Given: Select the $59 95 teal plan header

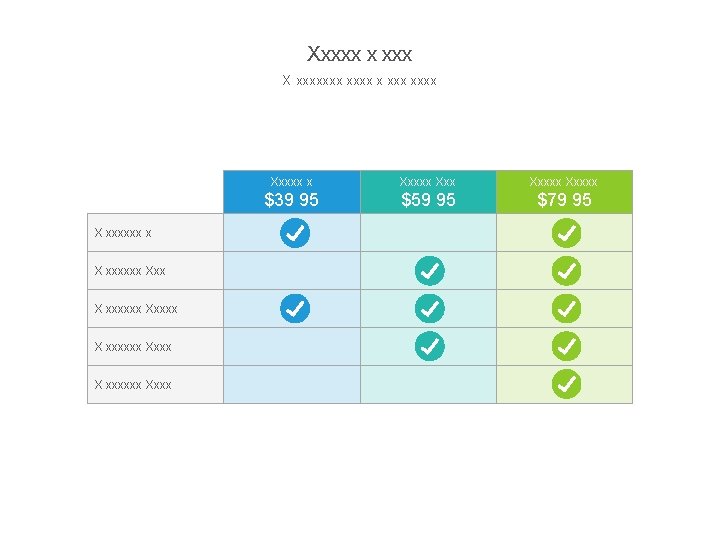Looking at the screenshot, I should coord(428,192).
